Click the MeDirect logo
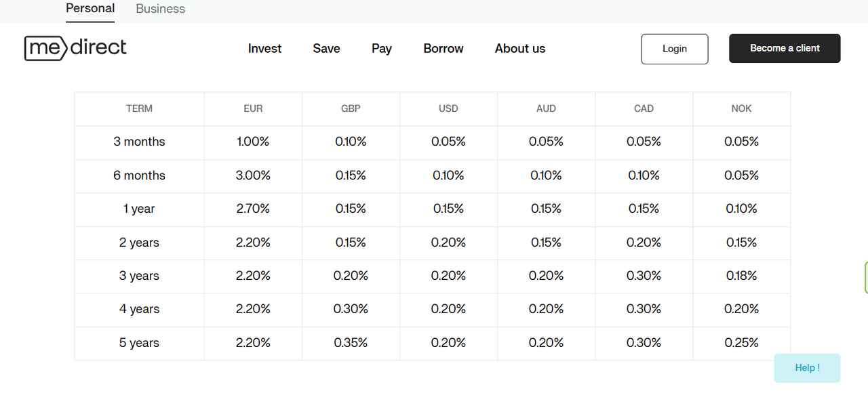 [x=75, y=48]
